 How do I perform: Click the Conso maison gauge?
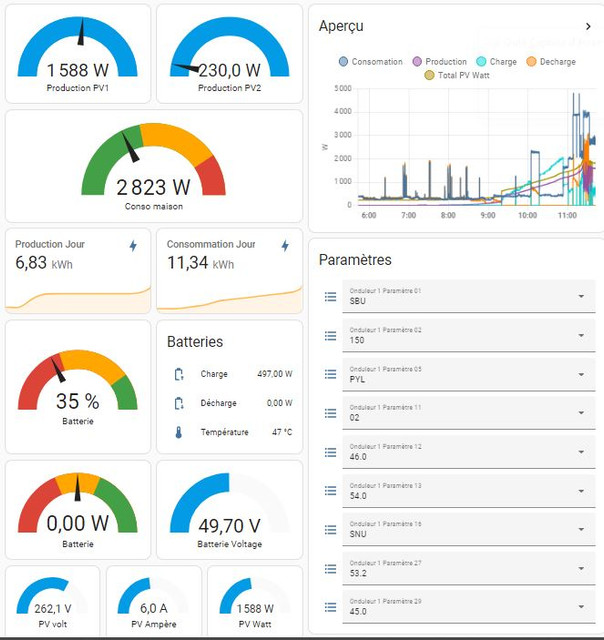pos(154,166)
